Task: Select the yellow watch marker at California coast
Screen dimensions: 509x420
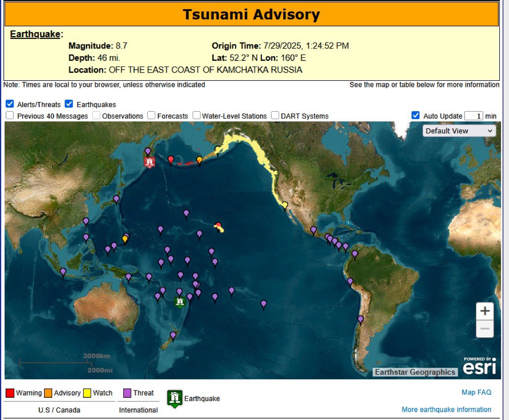Action: click(285, 206)
